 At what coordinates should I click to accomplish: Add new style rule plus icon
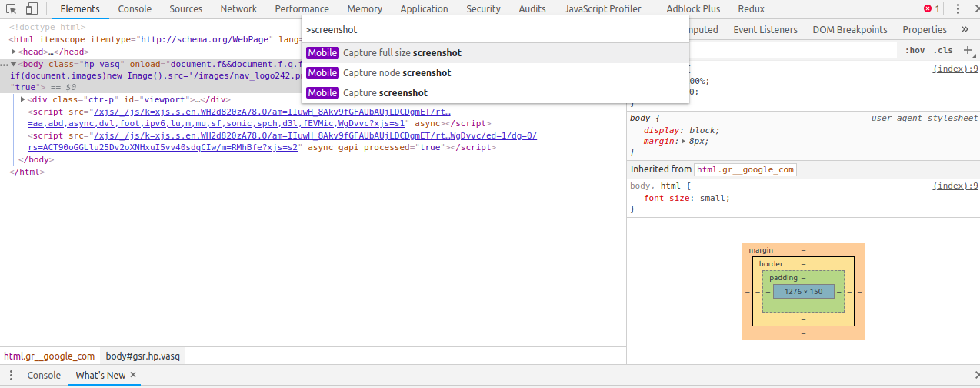[968, 50]
